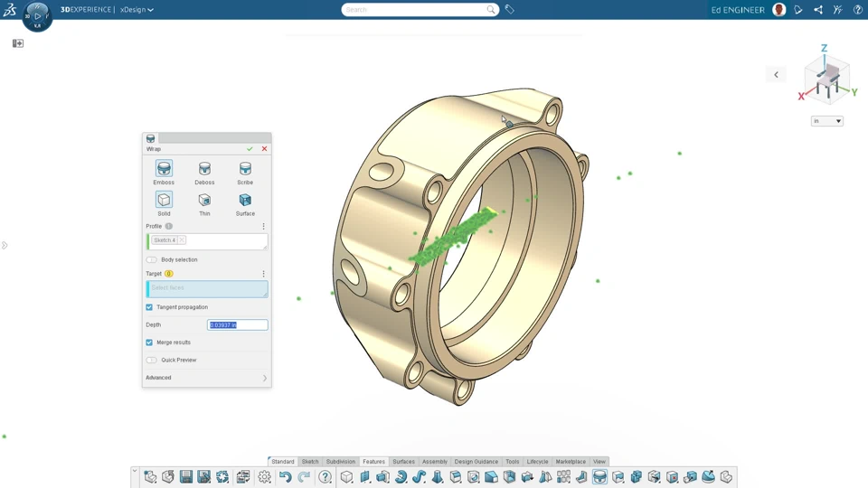Open the Sketch tab
This screenshot has width=868, height=488.
[310, 462]
